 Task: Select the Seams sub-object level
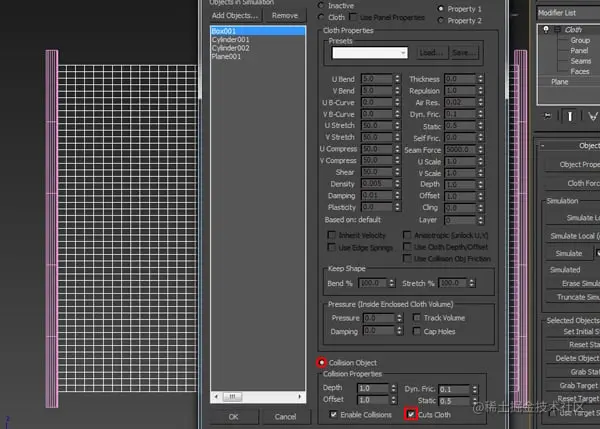click(x=580, y=61)
